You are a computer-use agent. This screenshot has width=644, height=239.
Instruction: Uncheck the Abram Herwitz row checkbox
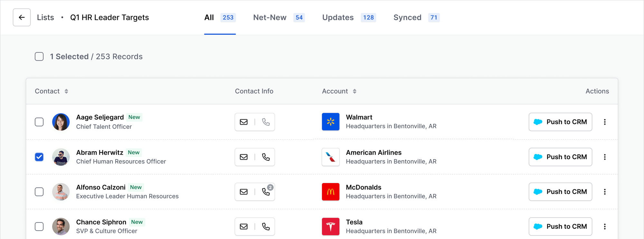[x=39, y=157]
